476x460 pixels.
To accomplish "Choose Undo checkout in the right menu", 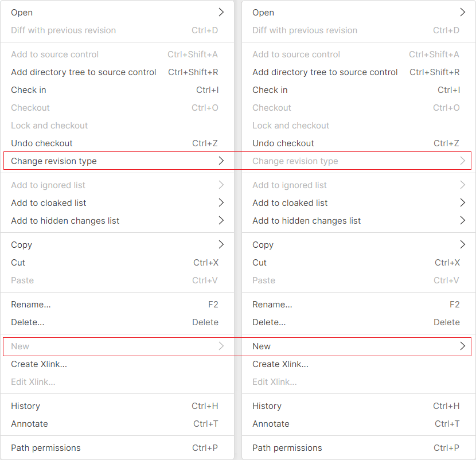I will point(283,143).
